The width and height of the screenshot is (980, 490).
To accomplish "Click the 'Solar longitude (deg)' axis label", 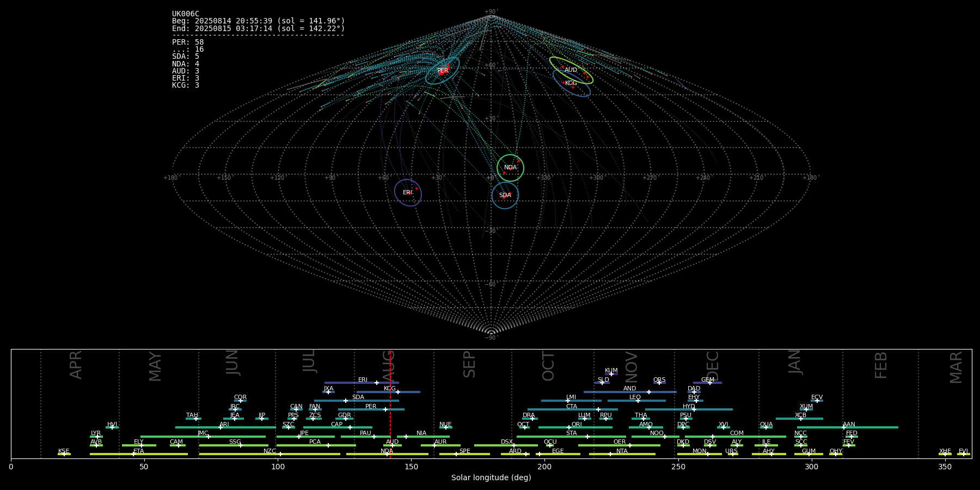I will coord(491,477).
